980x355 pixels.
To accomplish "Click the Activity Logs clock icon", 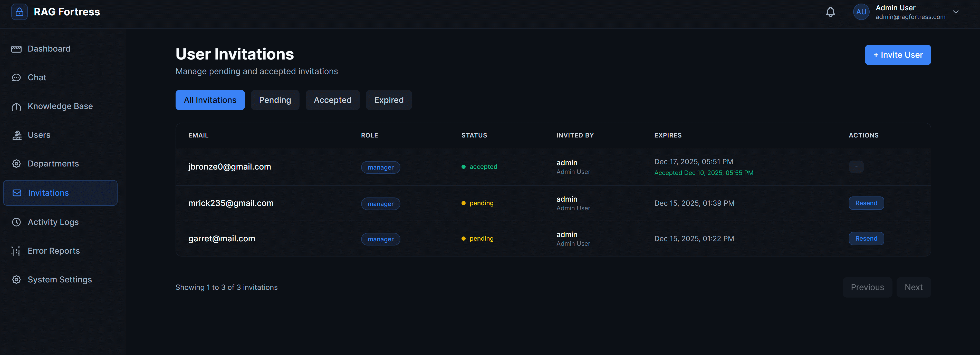I will point(16,222).
